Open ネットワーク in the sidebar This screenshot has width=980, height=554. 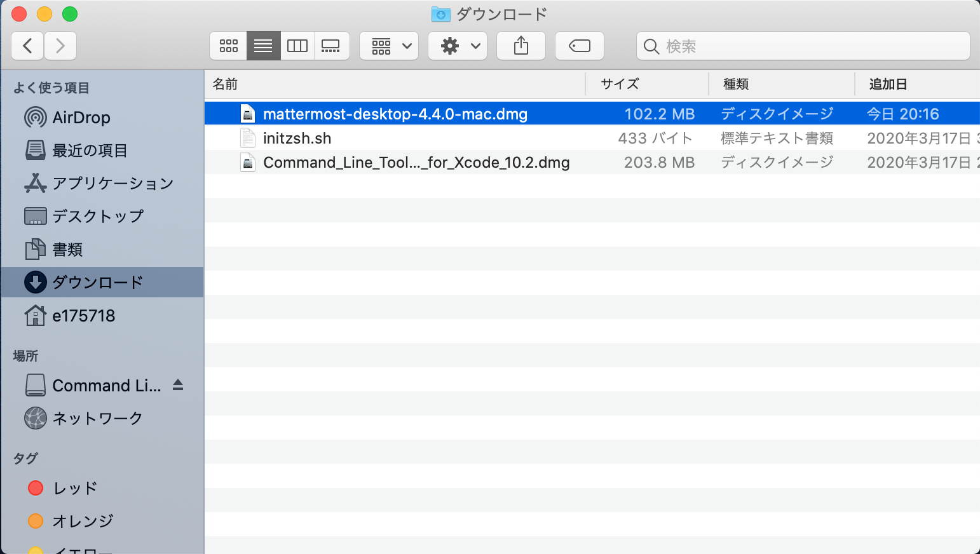pyautogui.click(x=102, y=419)
